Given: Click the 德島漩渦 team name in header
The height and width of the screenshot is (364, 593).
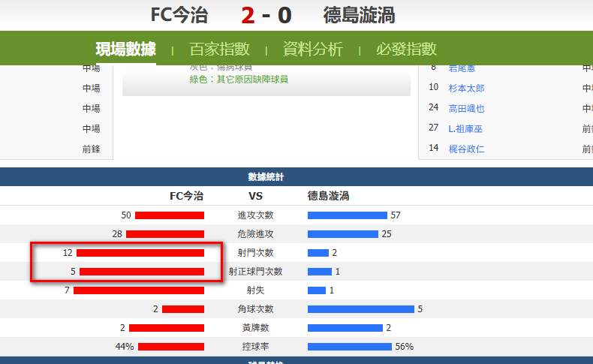Looking at the screenshot, I should (359, 15).
